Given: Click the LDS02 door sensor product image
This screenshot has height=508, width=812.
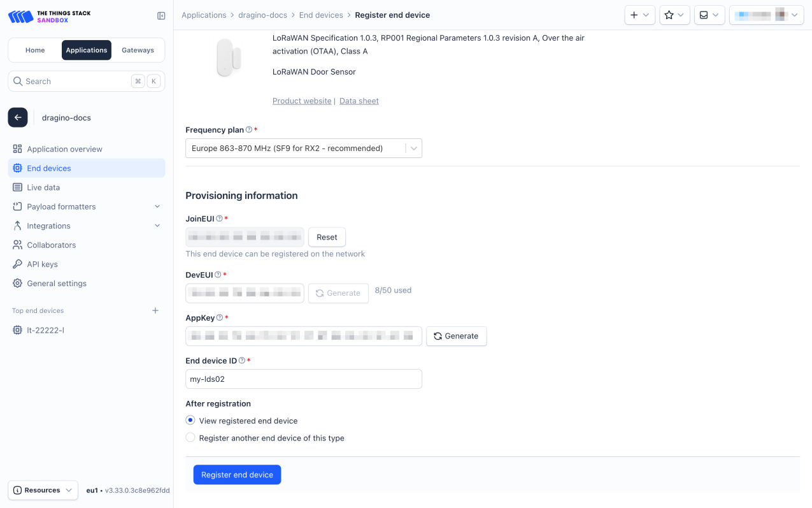Looking at the screenshot, I should (x=228, y=57).
